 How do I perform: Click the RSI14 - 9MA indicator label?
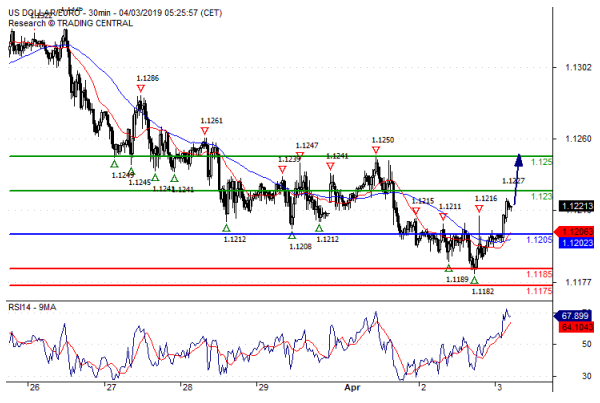tap(36, 307)
